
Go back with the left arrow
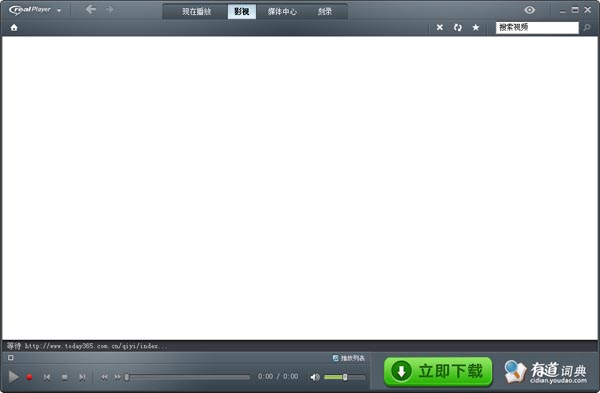point(91,9)
